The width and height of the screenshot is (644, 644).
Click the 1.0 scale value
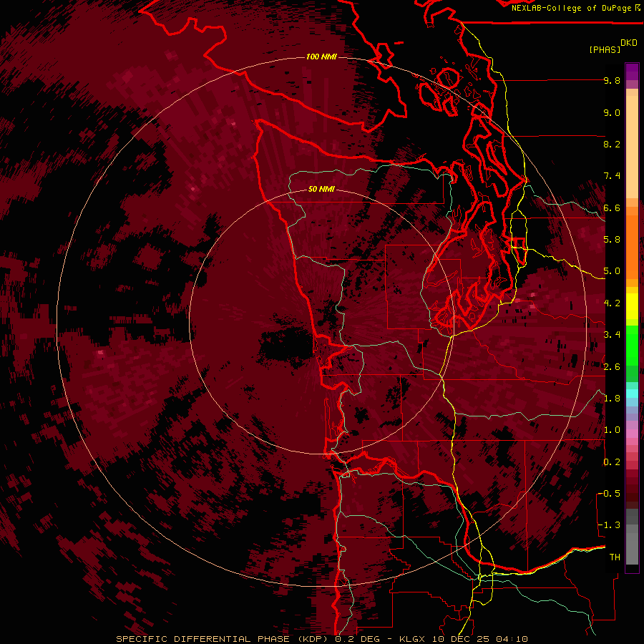point(612,430)
